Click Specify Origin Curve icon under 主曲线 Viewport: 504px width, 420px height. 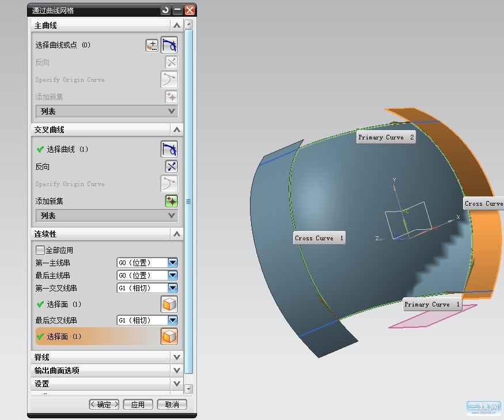click(169, 80)
